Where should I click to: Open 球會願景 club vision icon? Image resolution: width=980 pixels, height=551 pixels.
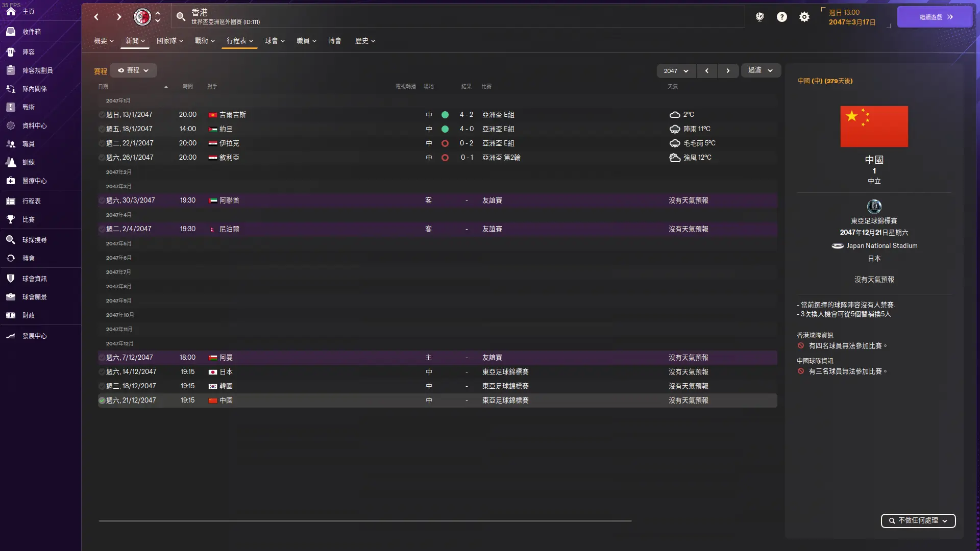coord(11,297)
